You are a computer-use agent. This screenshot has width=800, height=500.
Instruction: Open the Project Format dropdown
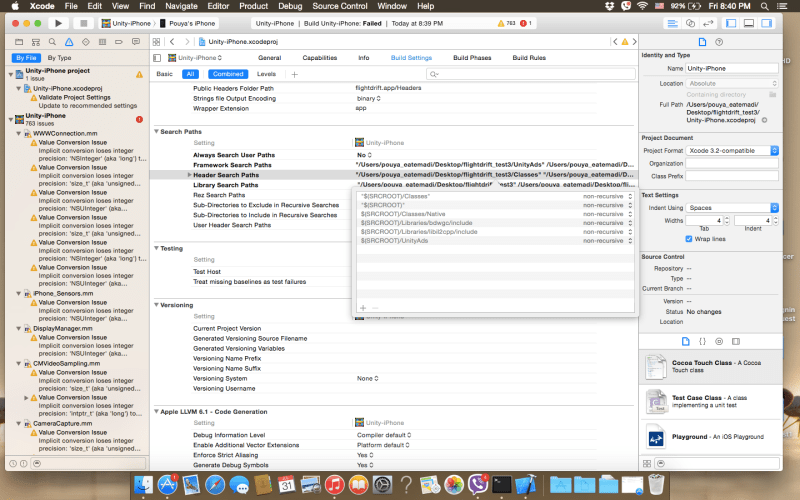point(732,151)
